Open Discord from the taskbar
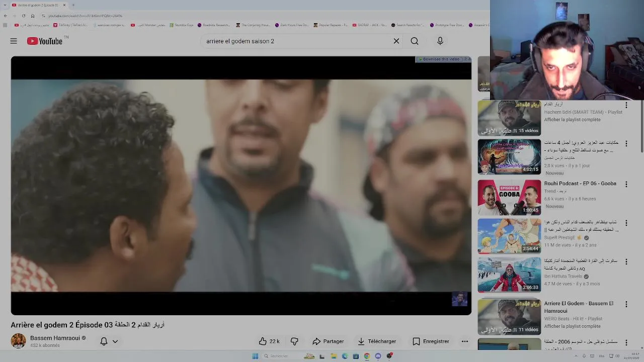This screenshot has height=362, width=644. (x=378, y=356)
